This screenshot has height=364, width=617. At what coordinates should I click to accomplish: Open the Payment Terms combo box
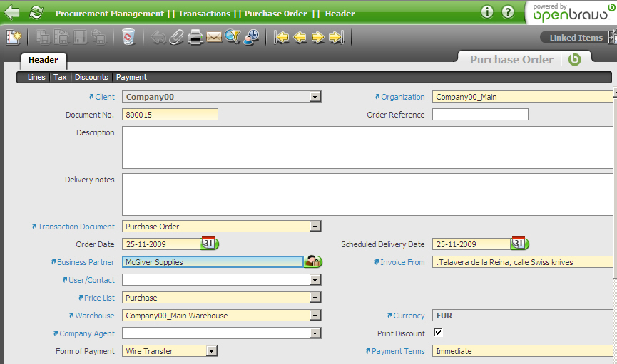click(523, 351)
